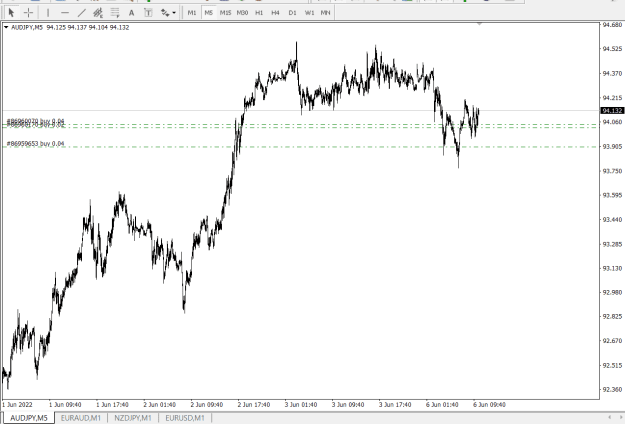
Task: Switch chart to MN monthly timeframe
Action: (x=325, y=13)
